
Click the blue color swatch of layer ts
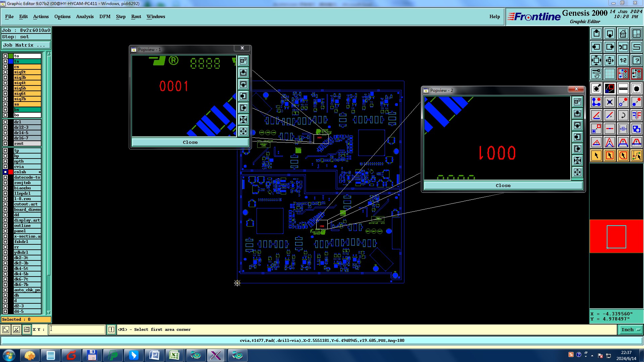click(x=11, y=61)
